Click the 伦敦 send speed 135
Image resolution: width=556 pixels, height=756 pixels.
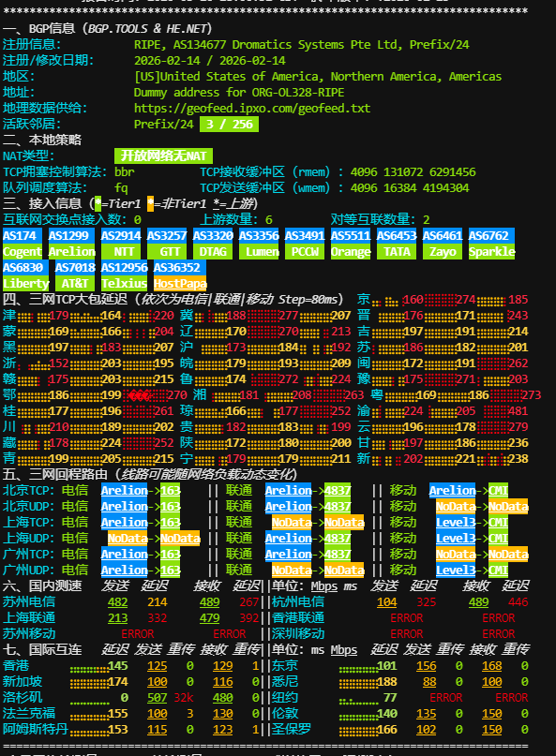pos(427,714)
